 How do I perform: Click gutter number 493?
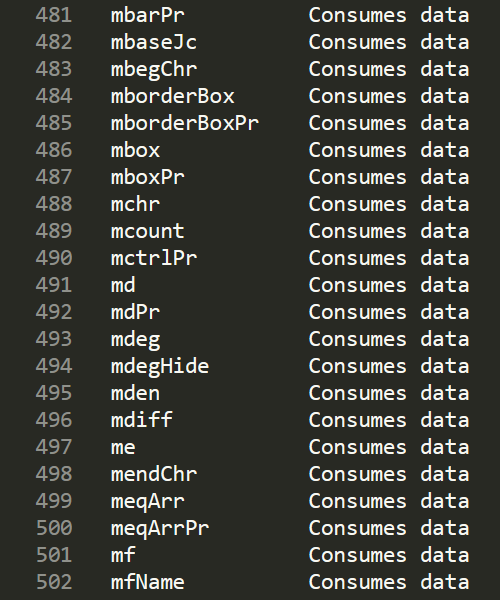tap(54, 339)
